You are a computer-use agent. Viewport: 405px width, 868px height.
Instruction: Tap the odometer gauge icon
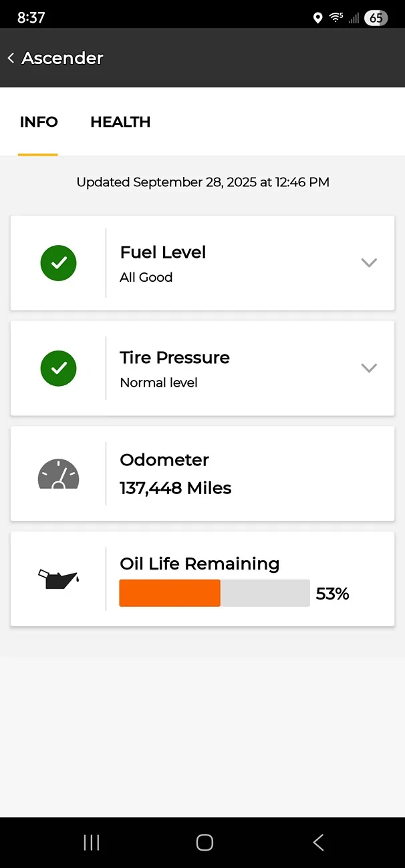58,474
